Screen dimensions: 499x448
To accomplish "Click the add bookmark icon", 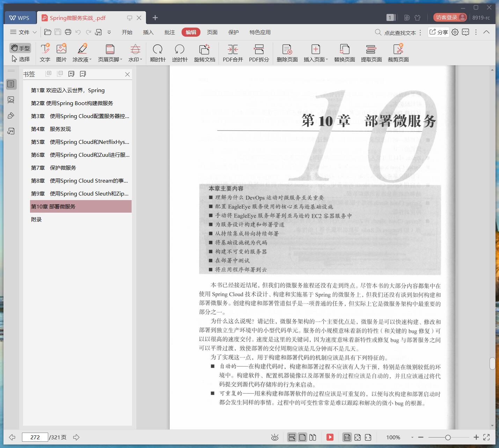I will [x=71, y=74].
